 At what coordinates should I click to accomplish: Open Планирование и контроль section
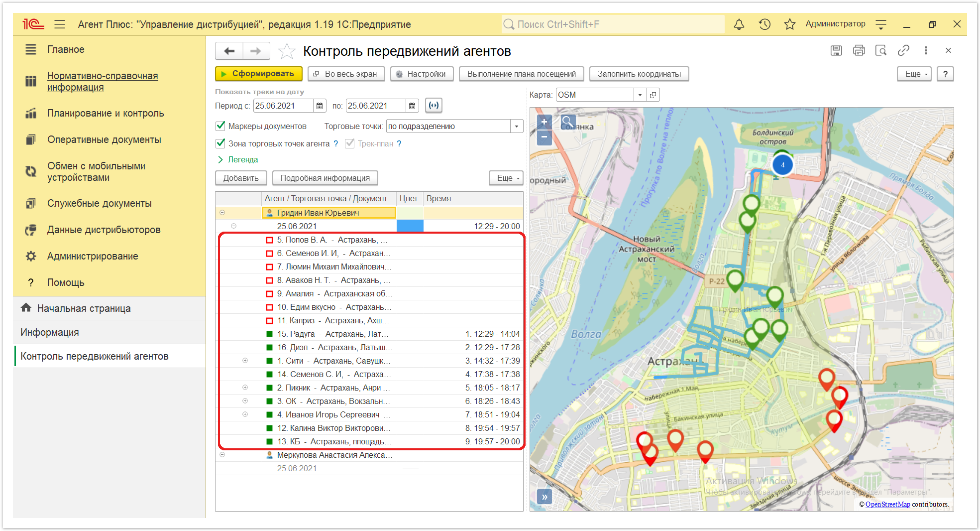106,113
